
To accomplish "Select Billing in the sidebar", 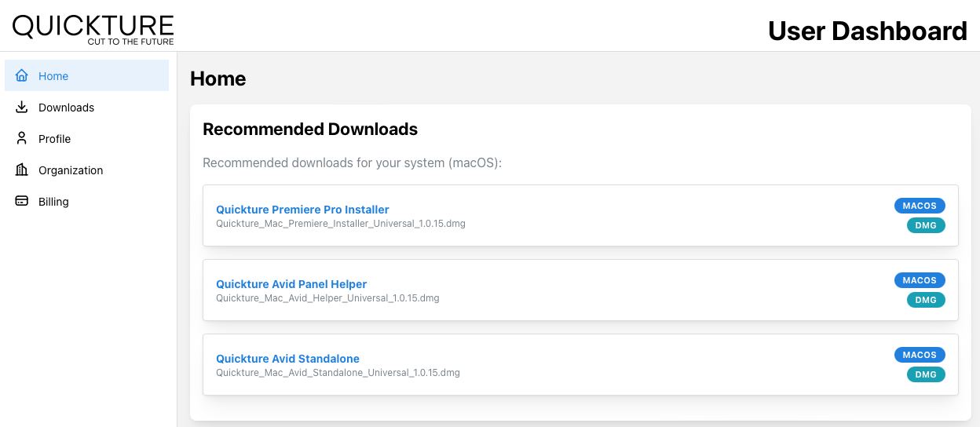I will coord(86,201).
